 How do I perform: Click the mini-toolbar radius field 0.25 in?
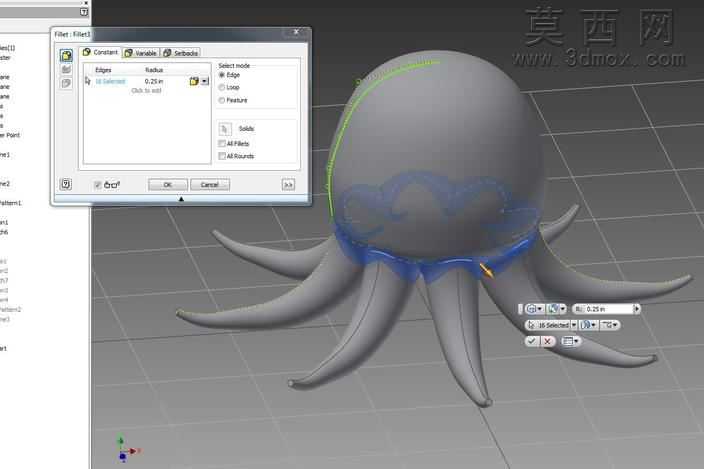[x=603, y=309]
